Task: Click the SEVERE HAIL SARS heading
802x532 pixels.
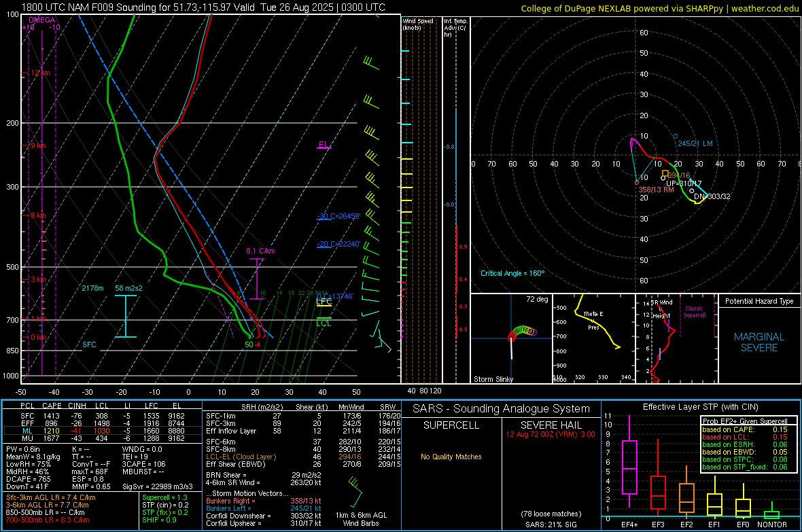Action: coord(551,425)
